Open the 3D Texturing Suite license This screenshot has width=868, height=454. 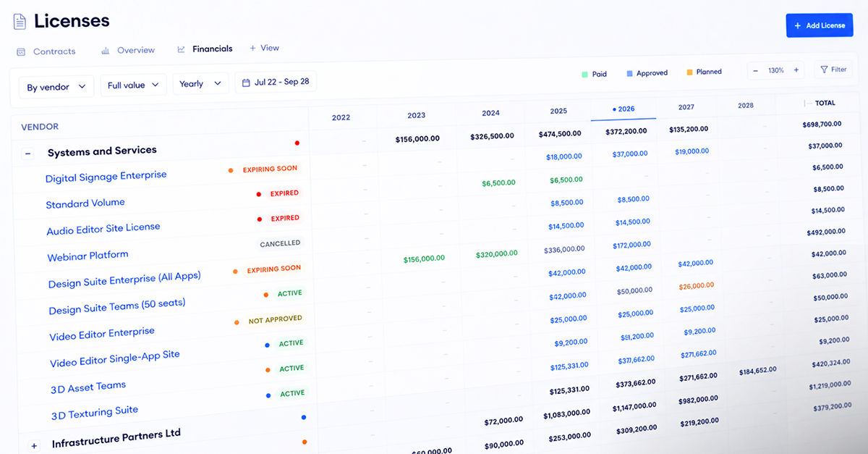tap(95, 412)
